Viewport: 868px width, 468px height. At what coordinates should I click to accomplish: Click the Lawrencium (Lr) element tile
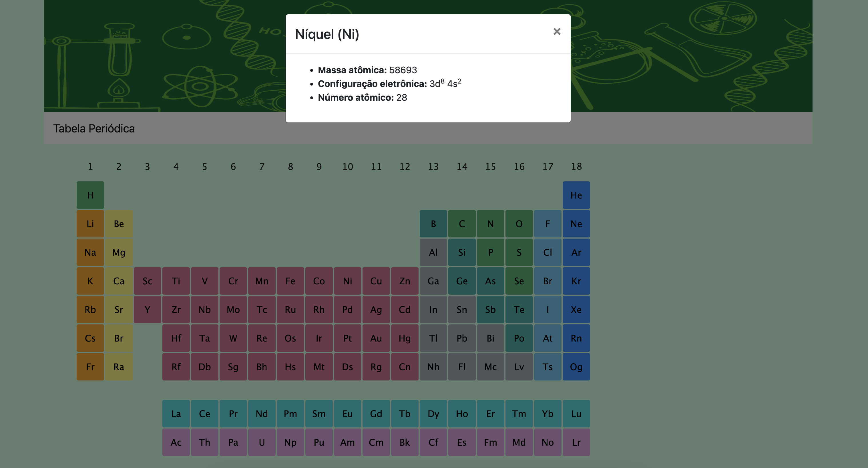576,442
